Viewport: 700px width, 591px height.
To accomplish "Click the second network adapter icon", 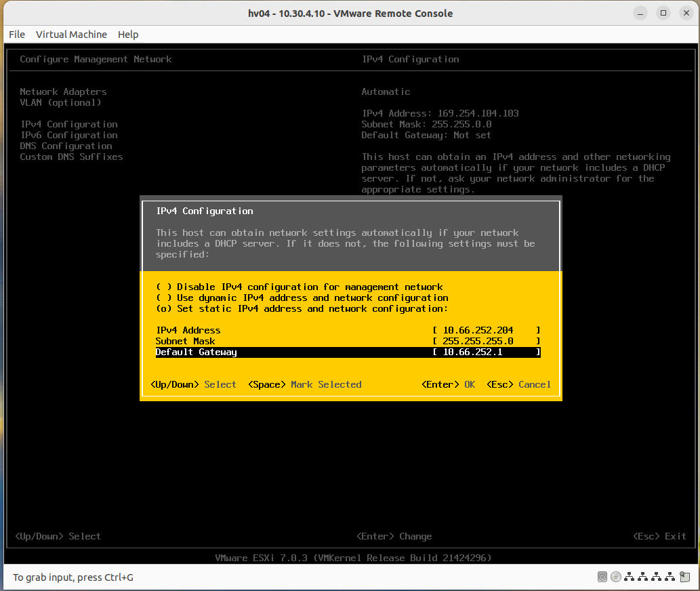I will tap(644, 577).
